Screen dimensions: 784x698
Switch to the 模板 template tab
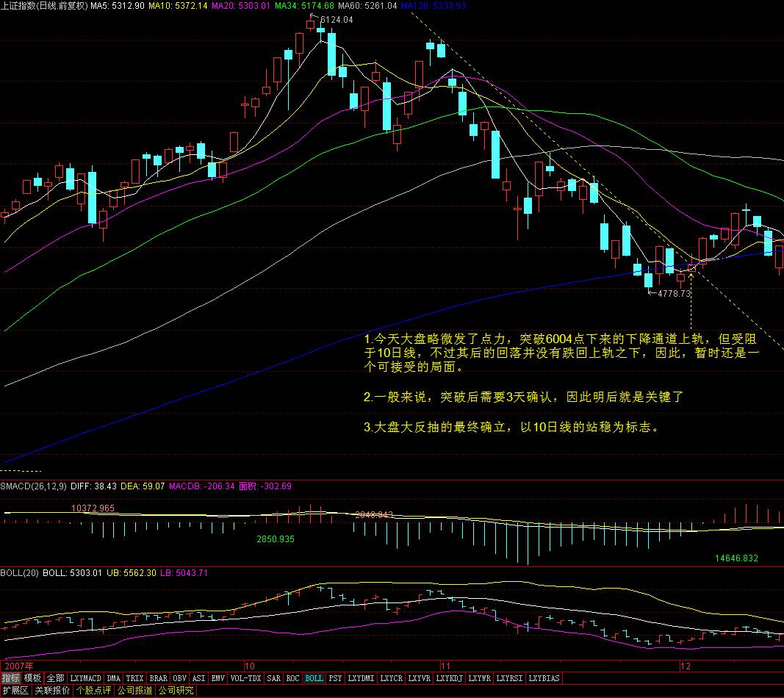point(32,678)
